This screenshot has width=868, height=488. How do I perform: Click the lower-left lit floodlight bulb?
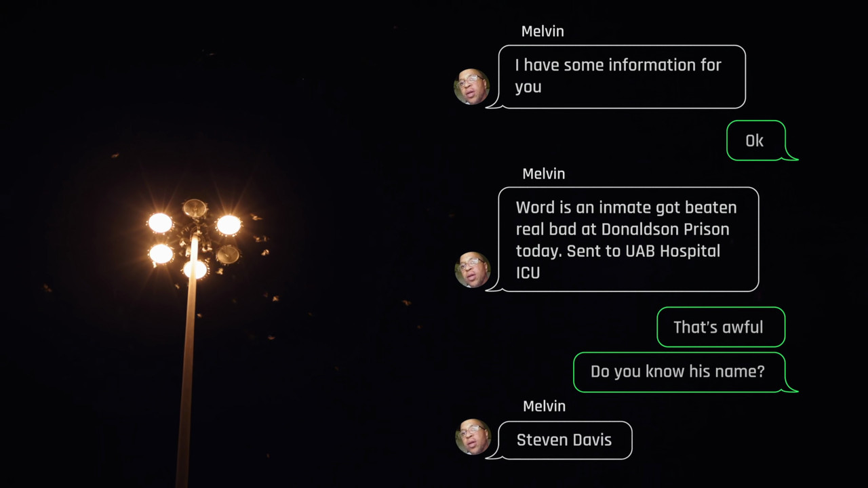161,253
